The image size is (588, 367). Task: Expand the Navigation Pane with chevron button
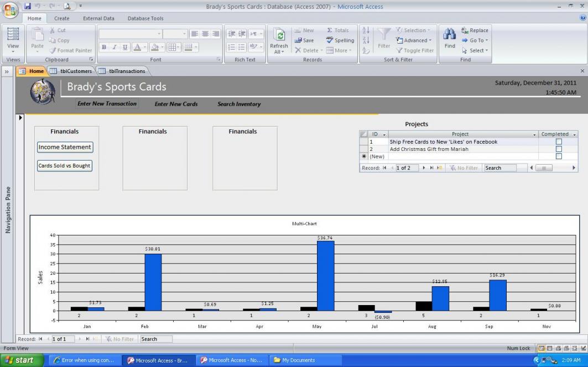click(x=6, y=71)
